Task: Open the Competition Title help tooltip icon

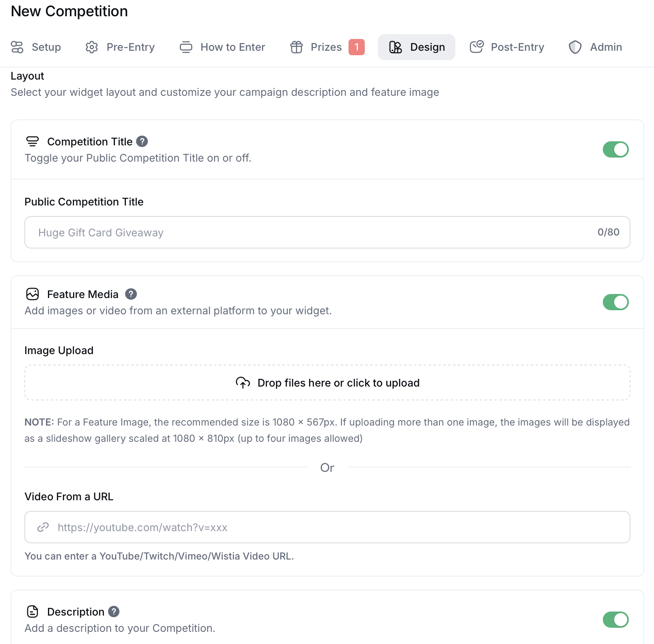Action: (x=142, y=141)
